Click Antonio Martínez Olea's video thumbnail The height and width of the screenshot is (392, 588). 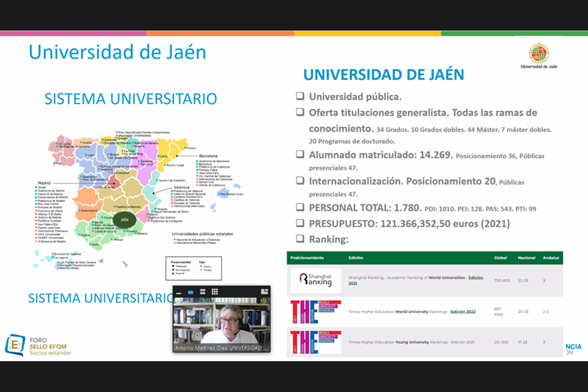[221, 324]
